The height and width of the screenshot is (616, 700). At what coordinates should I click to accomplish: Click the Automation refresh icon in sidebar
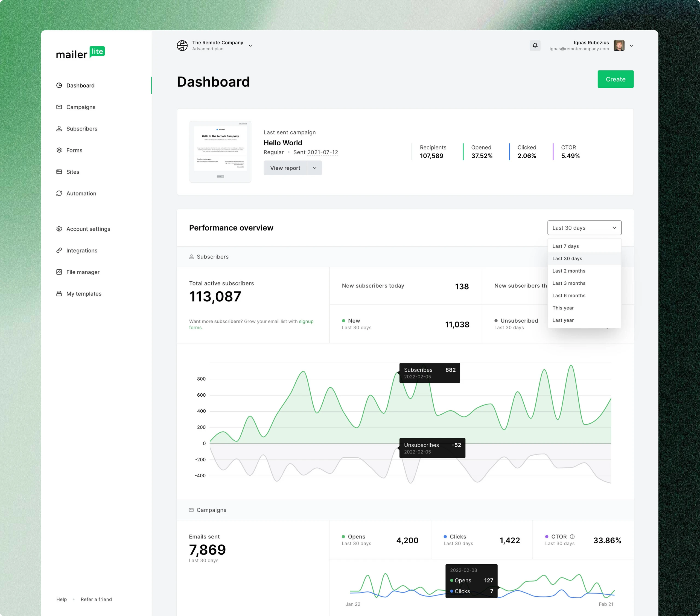pos(59,193)
